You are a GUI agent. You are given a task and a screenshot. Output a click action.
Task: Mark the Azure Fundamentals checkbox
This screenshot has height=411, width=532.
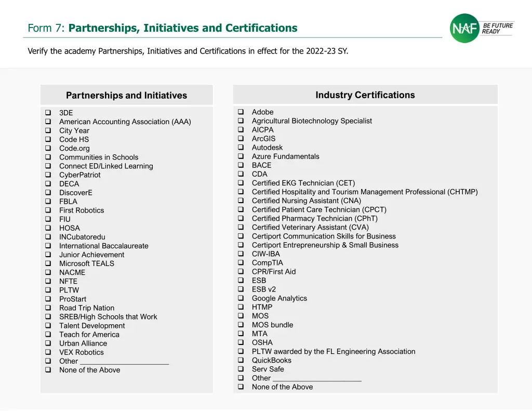241,156
